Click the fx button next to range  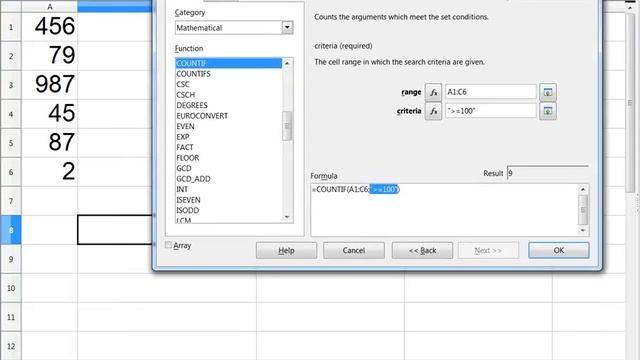click(433, 92)
